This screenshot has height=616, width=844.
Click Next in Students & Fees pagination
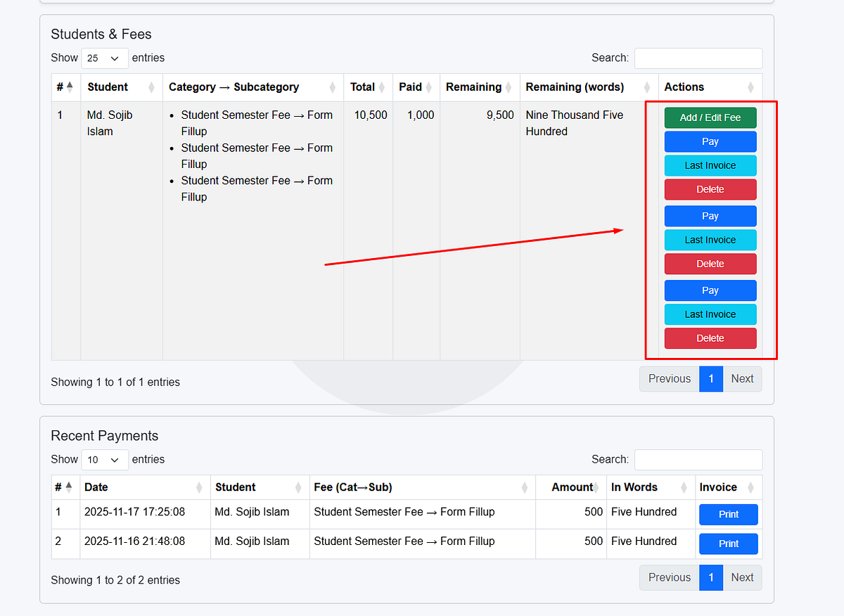click(742, 379)
